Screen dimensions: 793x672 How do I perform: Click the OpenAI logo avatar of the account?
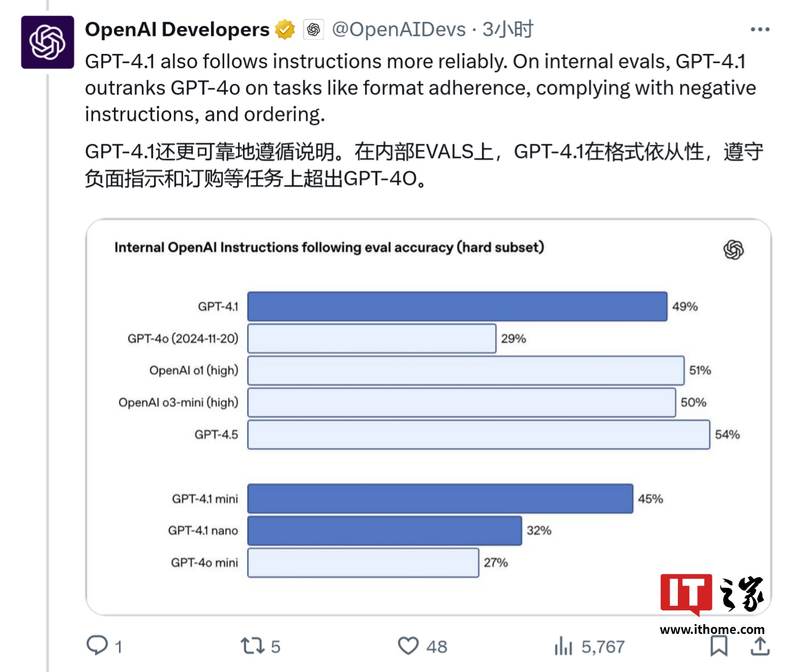point(47,42)
